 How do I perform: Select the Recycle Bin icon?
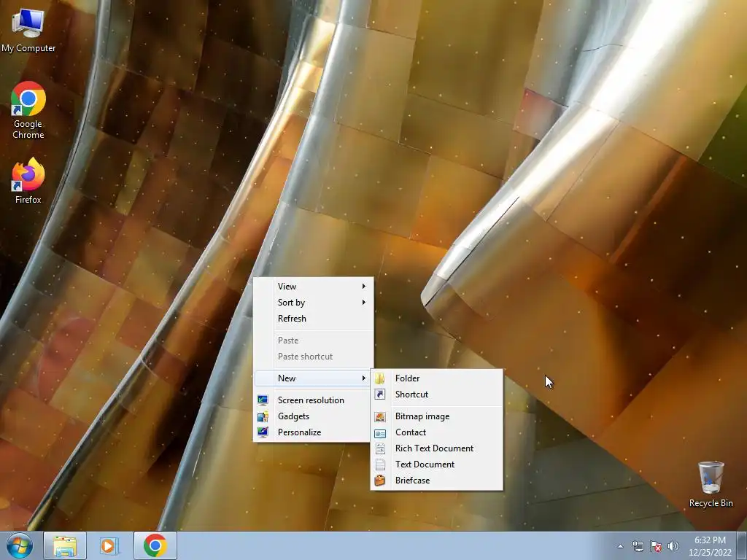[x=711, y=484]
